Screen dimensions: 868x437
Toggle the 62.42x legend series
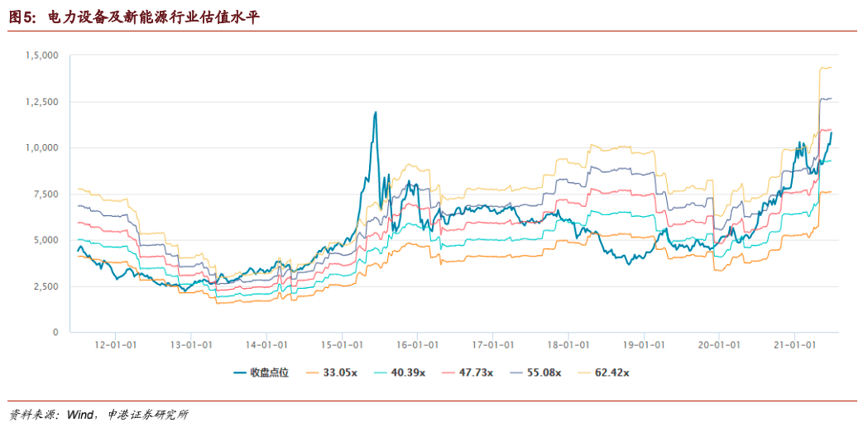click(x=603, y=372)
